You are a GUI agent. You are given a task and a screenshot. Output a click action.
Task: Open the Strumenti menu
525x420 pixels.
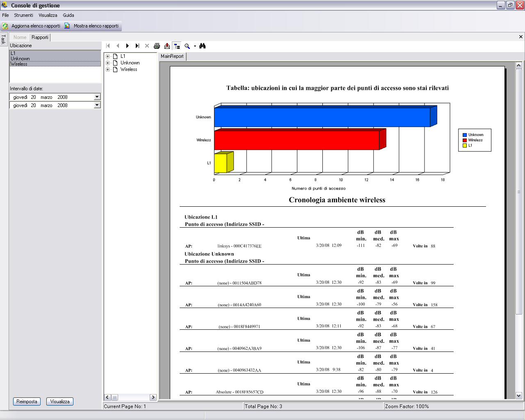click(x=23, y=15)
